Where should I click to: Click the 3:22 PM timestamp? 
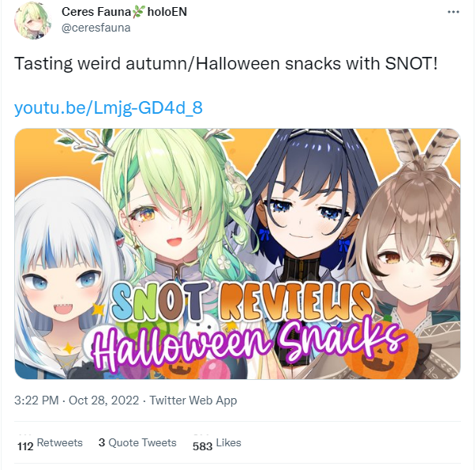36,400
